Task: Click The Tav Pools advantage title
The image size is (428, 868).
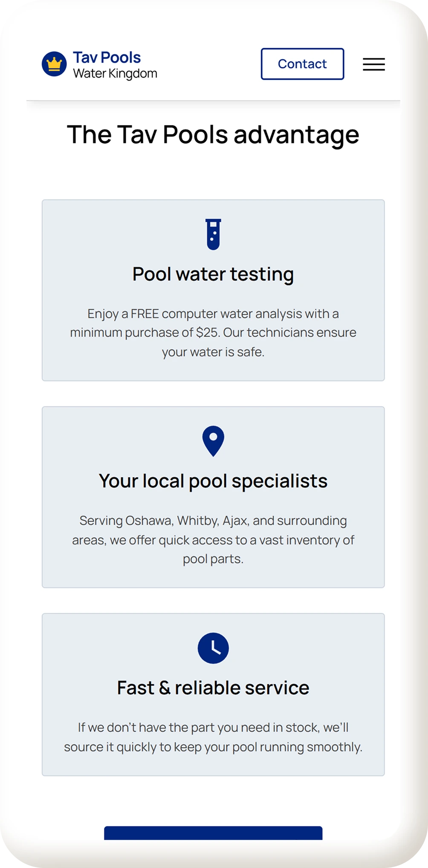Action: pyautogui.click(x=213, y=134)
